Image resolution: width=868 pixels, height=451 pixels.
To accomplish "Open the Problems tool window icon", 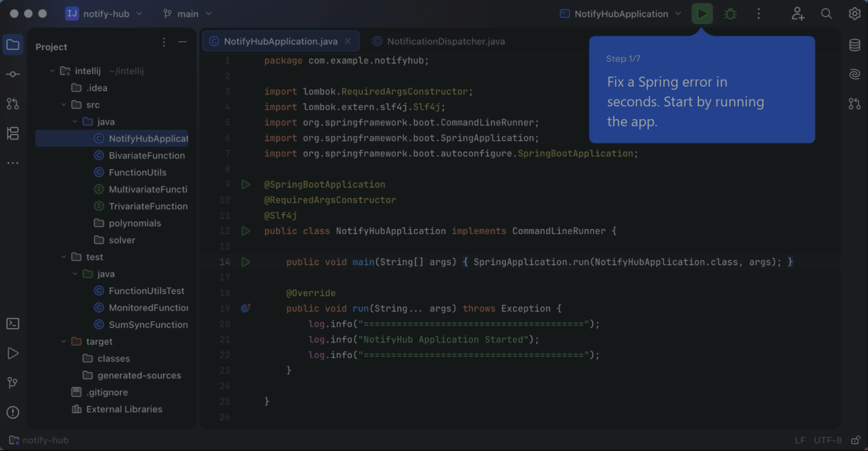I will click(x=13, y=412).
